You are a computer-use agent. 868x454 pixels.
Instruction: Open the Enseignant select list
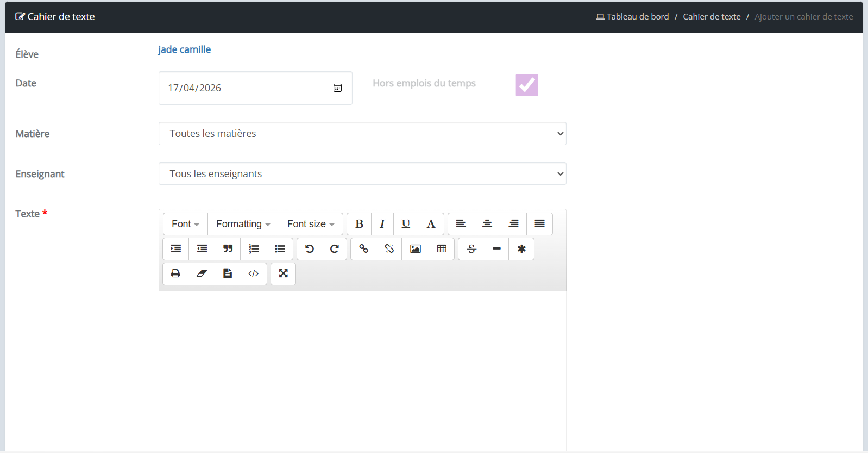(362, 174)
